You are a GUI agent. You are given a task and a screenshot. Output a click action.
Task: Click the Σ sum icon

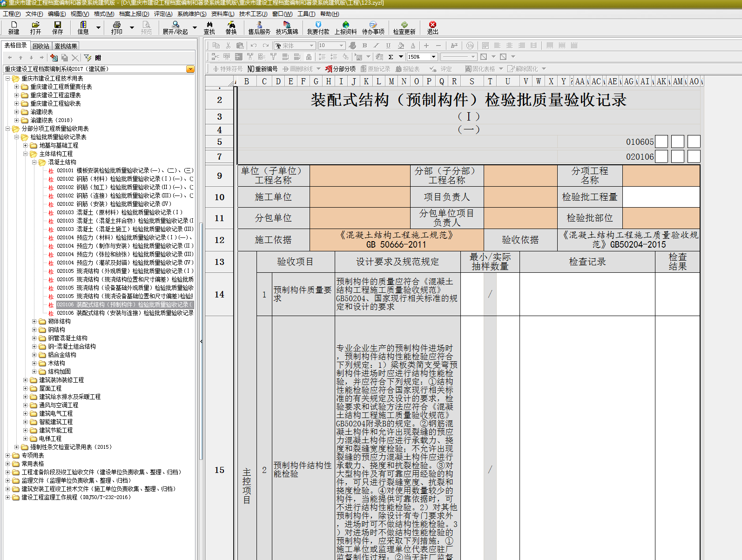point(391,57)
